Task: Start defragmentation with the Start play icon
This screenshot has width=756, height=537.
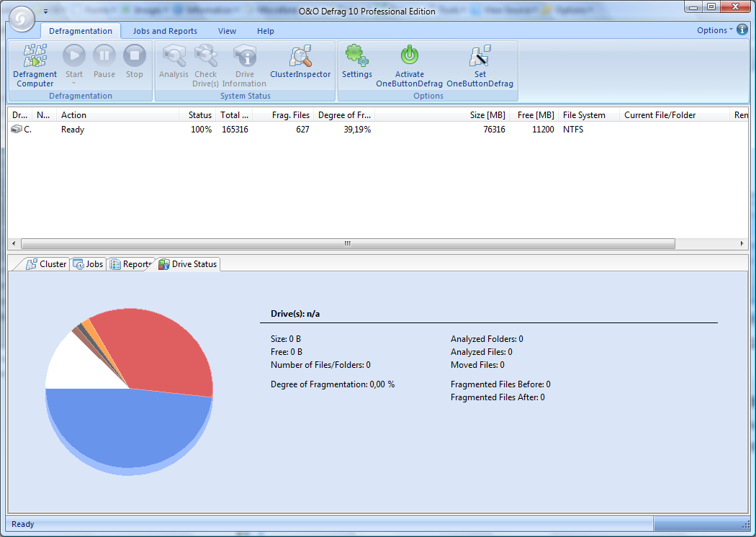Action: click(74, 55)
